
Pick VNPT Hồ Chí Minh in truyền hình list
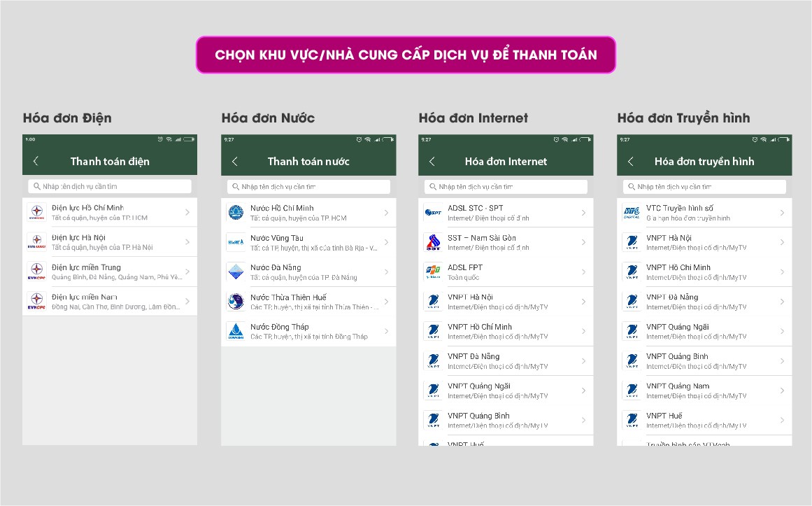[x=704, y=272]
